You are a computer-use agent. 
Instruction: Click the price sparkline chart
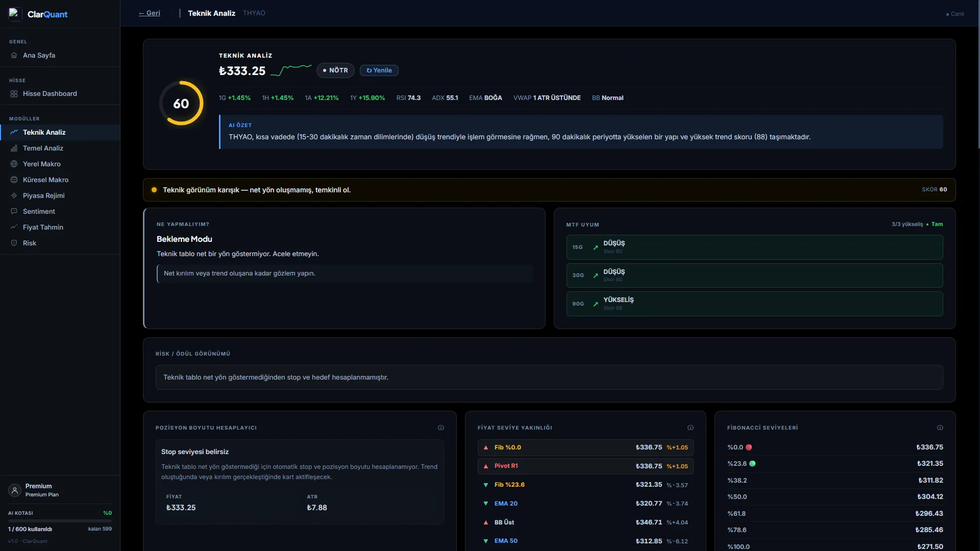coord(291,70)
